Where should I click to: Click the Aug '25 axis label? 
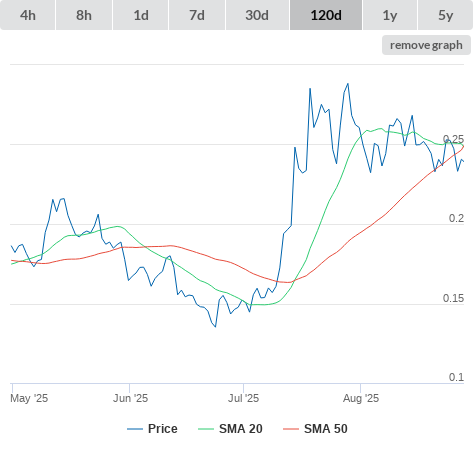click(361, 398)
